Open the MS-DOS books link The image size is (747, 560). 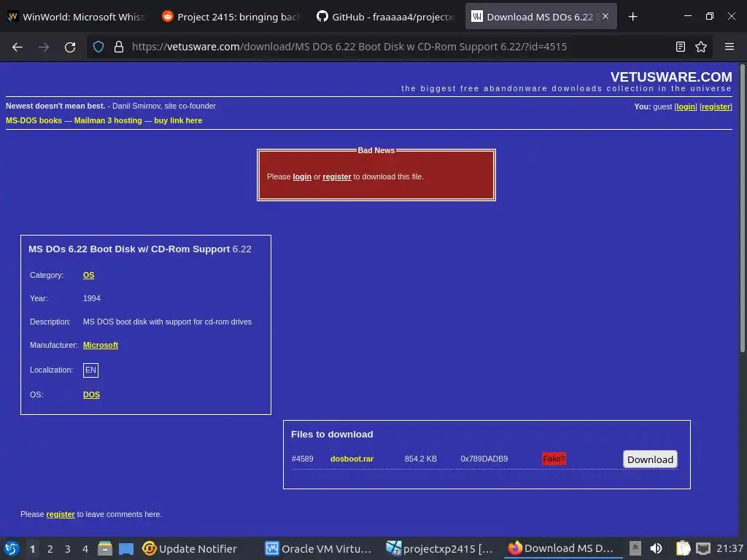coord(34,120)
